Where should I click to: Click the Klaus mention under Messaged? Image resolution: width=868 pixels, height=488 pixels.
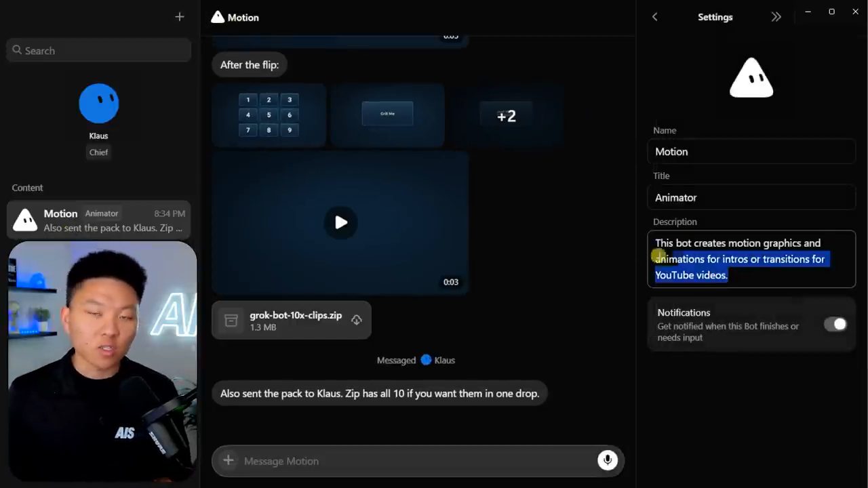438,360
